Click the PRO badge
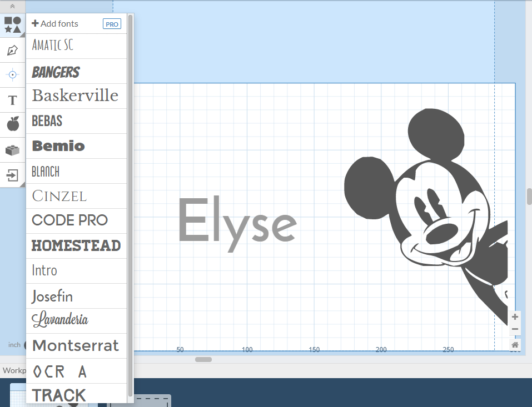The height and width of the screenshot is (407, 532). (x=112, y=24)
